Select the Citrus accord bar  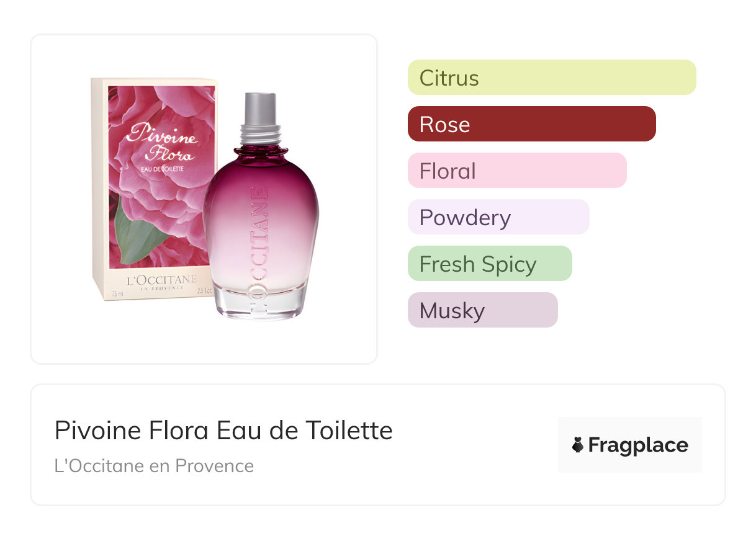(x=551, y=78)
